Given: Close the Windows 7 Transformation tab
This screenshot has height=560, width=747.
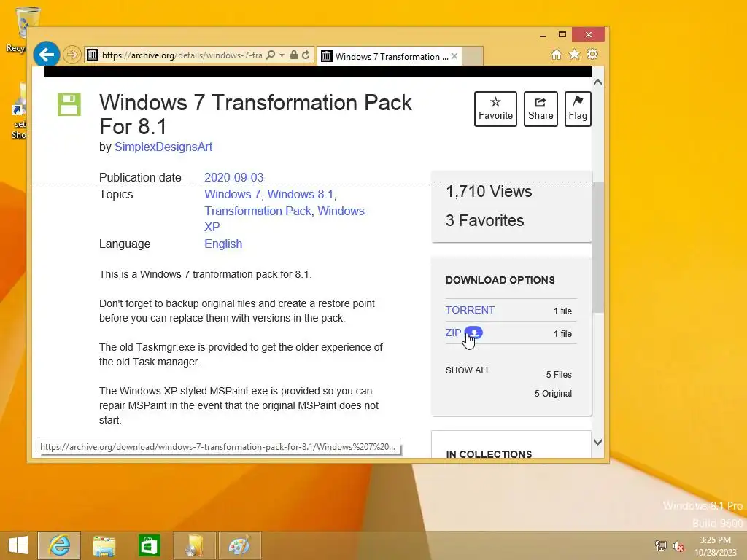Looking at the screenshot, I should [454, 56].
